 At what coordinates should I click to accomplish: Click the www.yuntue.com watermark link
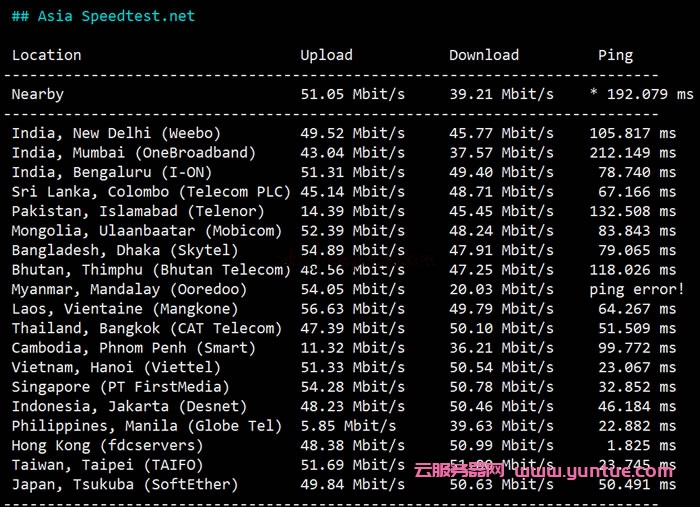[585, 469]
